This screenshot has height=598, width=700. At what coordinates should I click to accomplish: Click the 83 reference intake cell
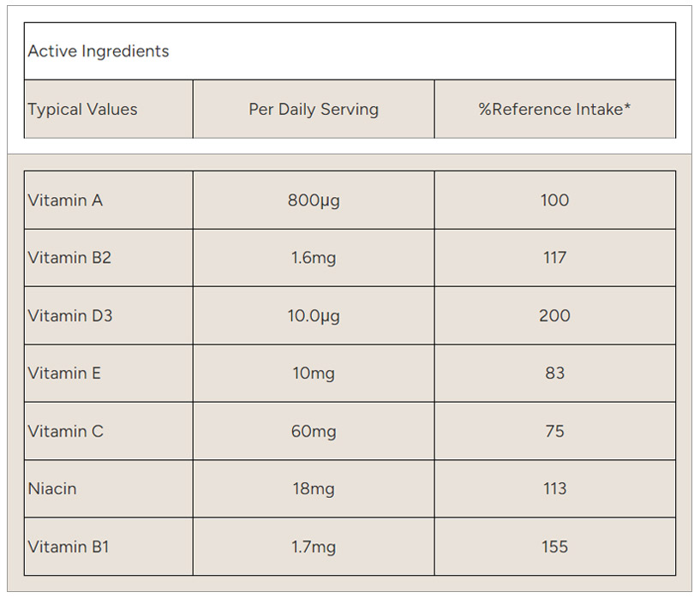tap(554, 374)
